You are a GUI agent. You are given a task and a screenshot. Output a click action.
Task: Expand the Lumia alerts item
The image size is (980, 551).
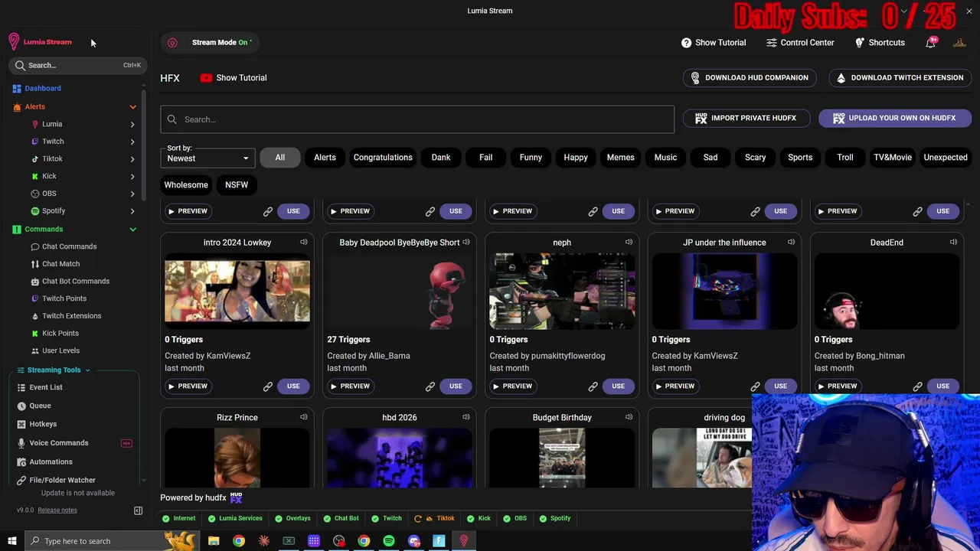(132, 124)
